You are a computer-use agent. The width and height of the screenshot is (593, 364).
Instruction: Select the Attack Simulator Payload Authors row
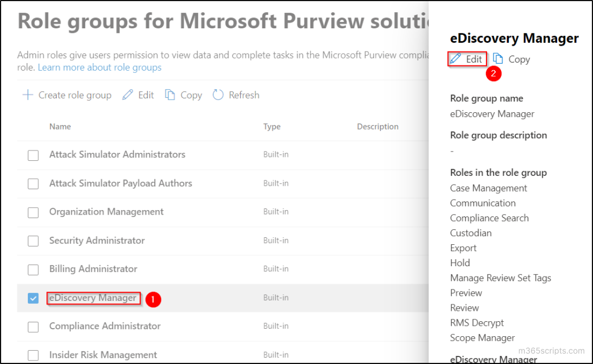click(x=120, y=183)
